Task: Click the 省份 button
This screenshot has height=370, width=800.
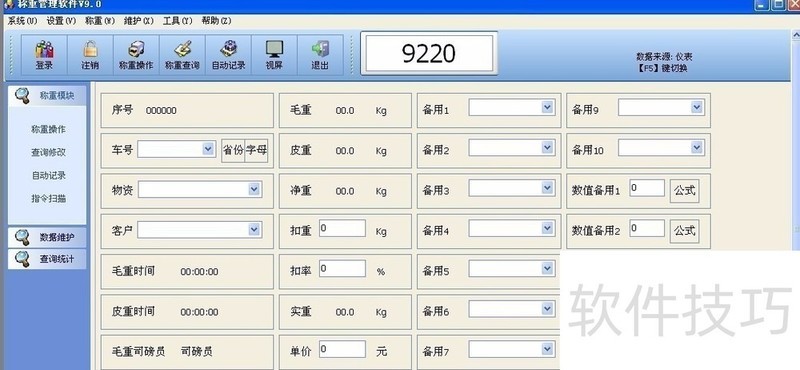Action: coord(233,151)
